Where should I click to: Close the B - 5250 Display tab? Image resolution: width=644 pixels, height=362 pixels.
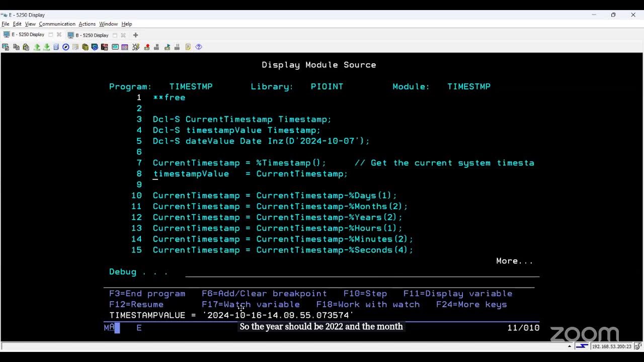tap(123, 35)
